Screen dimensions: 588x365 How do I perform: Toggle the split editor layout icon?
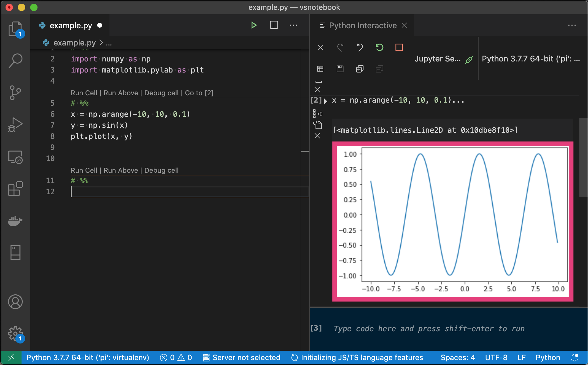tap(274, 25)
